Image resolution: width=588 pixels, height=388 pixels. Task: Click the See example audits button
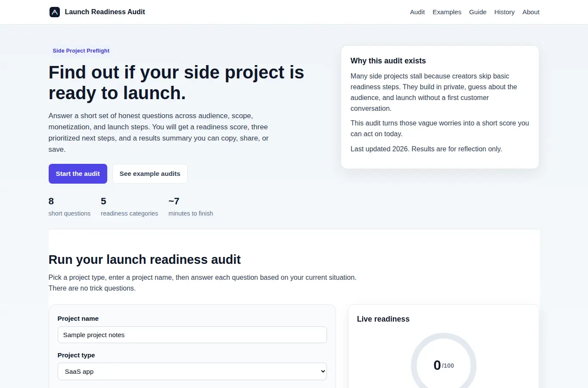[150, 174]
